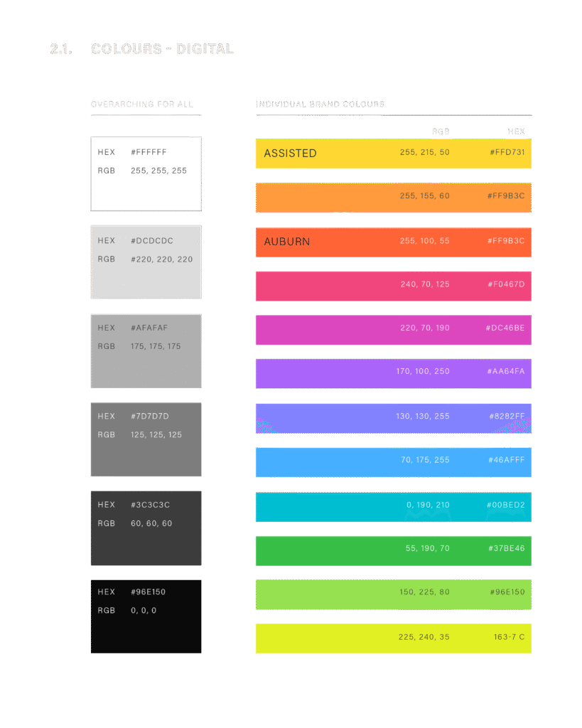Select the cyan #00BED2 colour bar
This screenshot has width=582, height=728.
393,506
